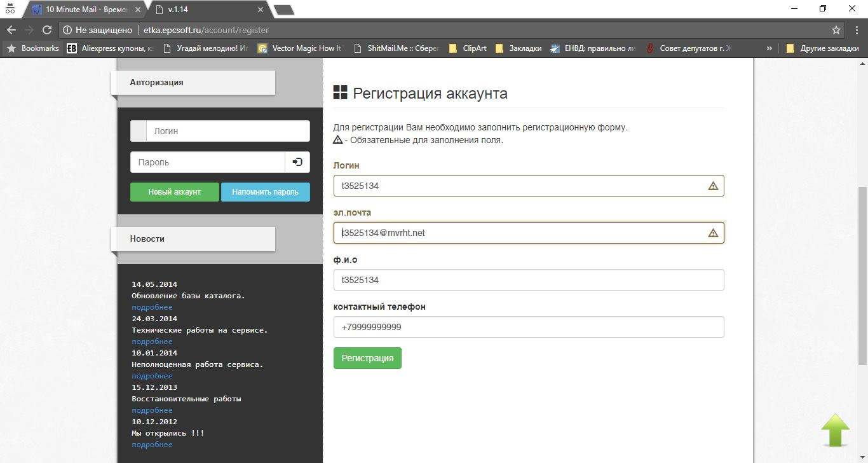Click the incognito icon at top-left
868x463 pixels.
pos(10,9)
